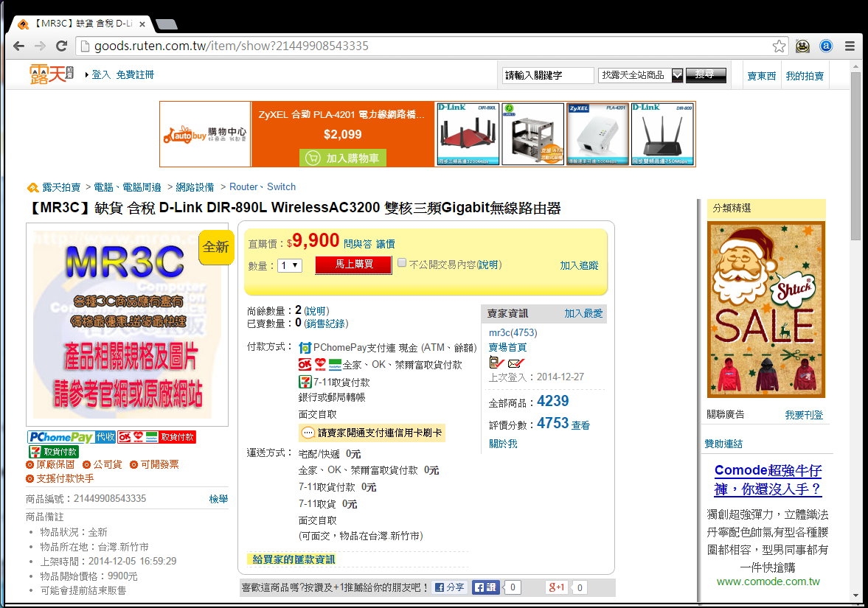Click the 說明 link beside the checkbox
The width and height of the screenshot is (868, 608).
(489, 265)
